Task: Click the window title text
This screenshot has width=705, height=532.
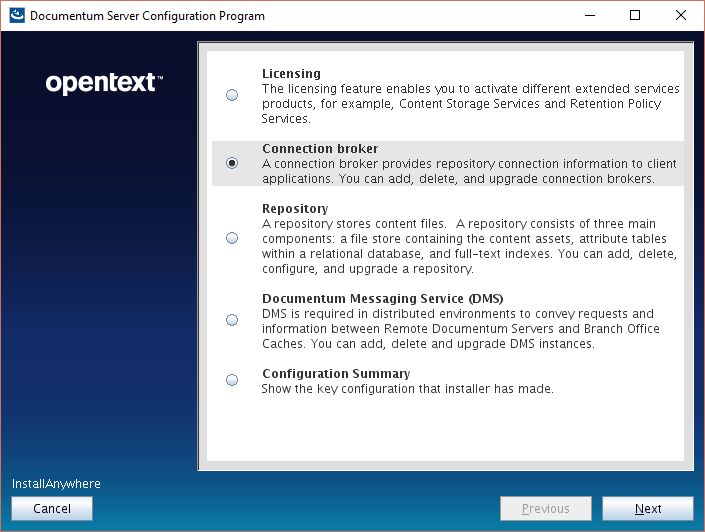Action: click(147, 16)
